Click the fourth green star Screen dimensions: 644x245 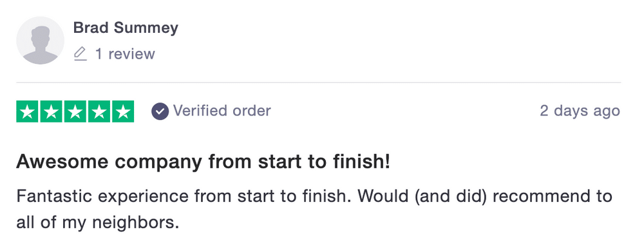click(99, 112)
